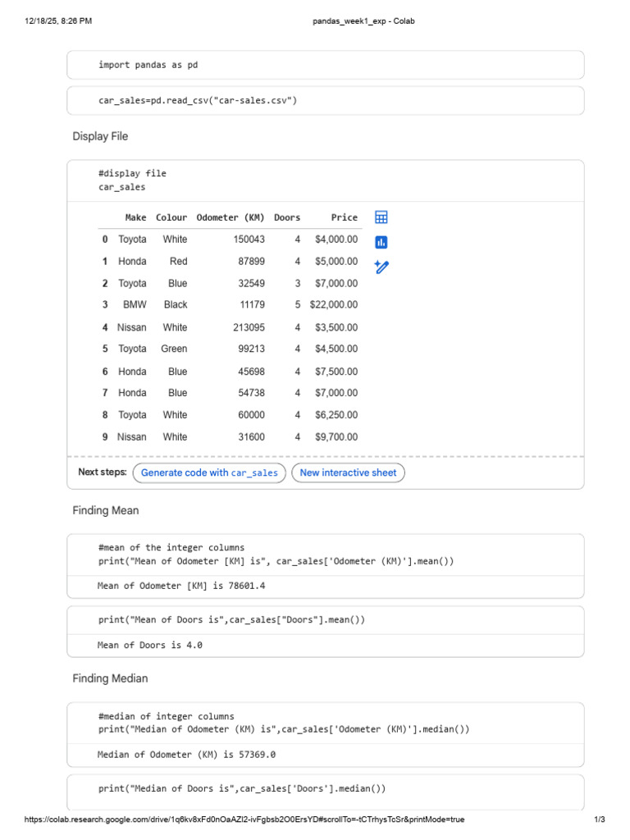This screenshot has width=630, height=840.
Task: Click the 32549 odometer value
Action: tap(251, 283)
